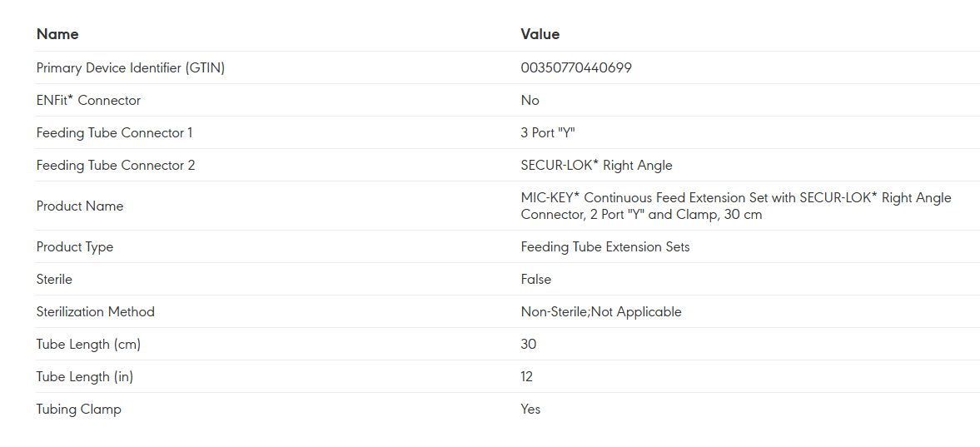Click the ENFit* Connector row label
This screenshot has height=447, width=980.
pos(88,100)
